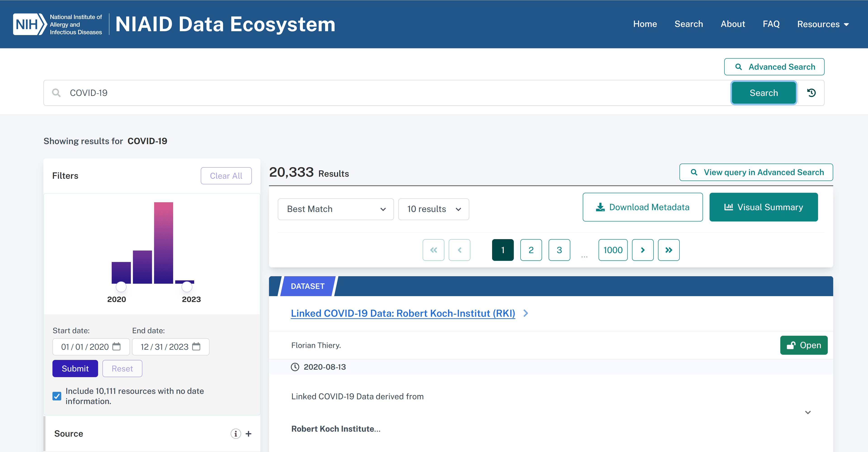Click Clear All filters button

226,176
